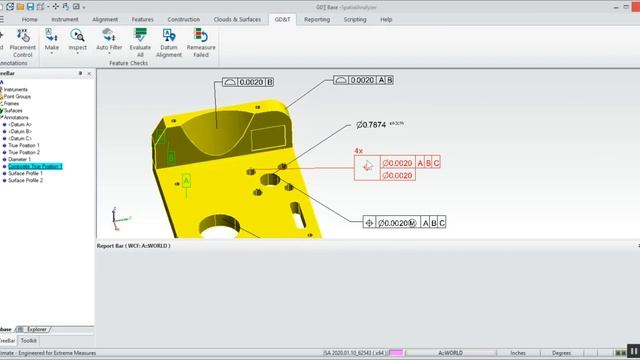This screenshot has width=640, height=360.
Task: Click the position symbol in the composite frame
Action: click(x=367, y=167)
